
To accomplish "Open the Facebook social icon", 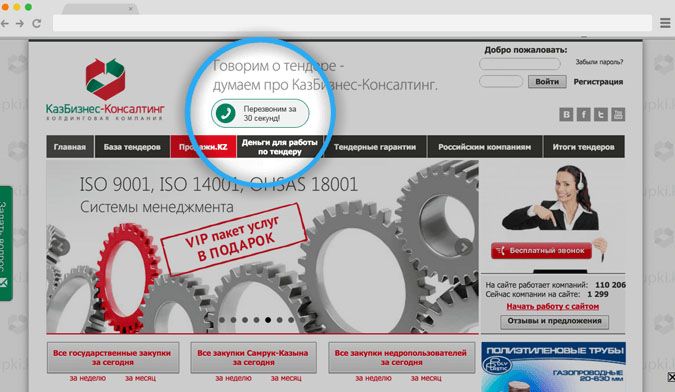I will coord(583,114).
